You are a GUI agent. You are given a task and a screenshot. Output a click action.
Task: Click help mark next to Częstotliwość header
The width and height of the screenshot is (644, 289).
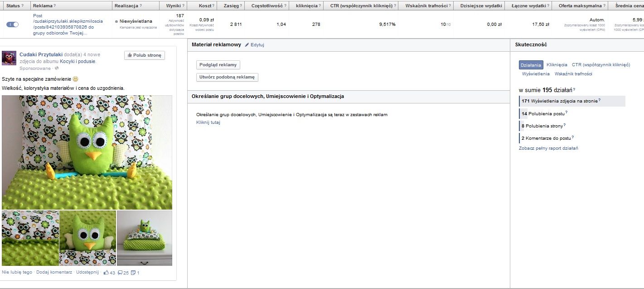click(x=285, y=6)
